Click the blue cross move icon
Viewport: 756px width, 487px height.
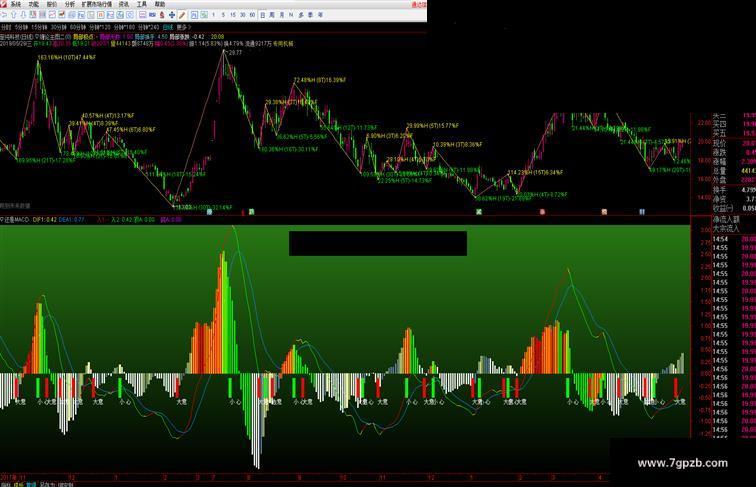click(x=172, y=15)
